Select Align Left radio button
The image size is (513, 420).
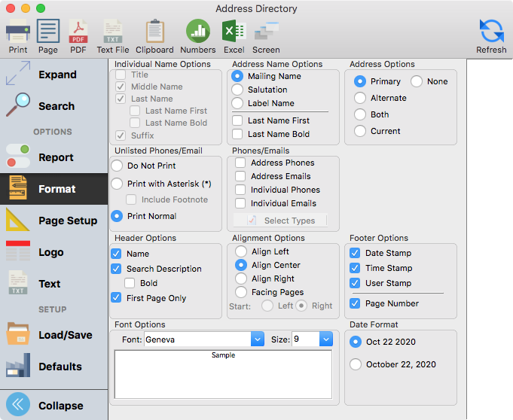click(240, 251)
